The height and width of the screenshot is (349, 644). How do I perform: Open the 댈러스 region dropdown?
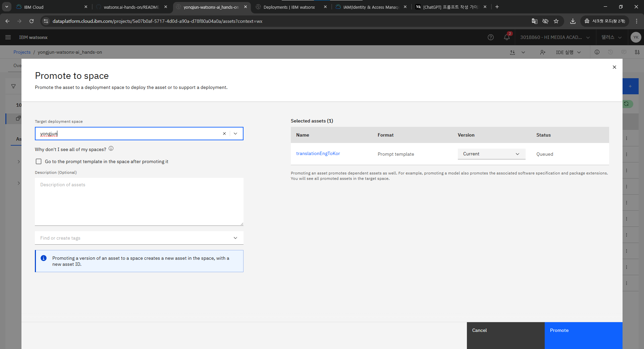pyautogui.click(x=611, y=37)
